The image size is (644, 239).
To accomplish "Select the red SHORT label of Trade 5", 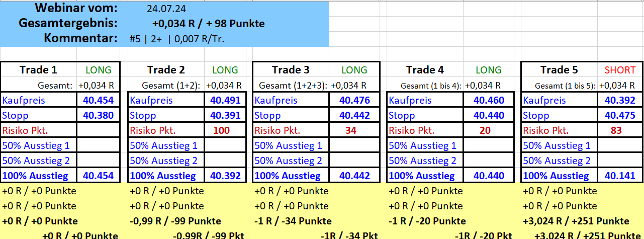I will [x=620, y=70].
